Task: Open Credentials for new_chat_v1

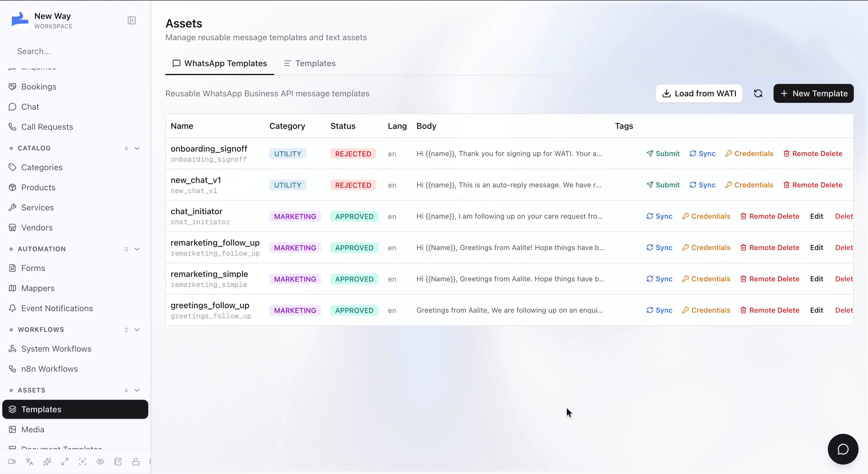Action: (749, 185)
